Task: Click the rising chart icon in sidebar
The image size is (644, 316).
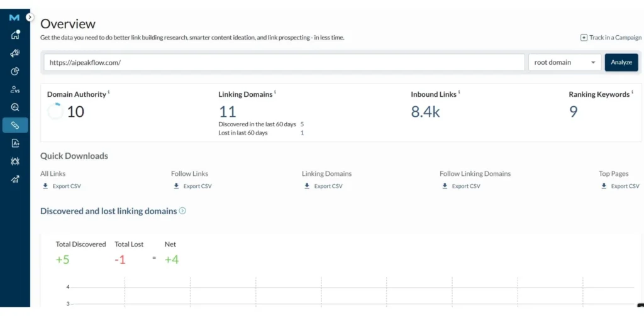Action: [x=15, y=180]
